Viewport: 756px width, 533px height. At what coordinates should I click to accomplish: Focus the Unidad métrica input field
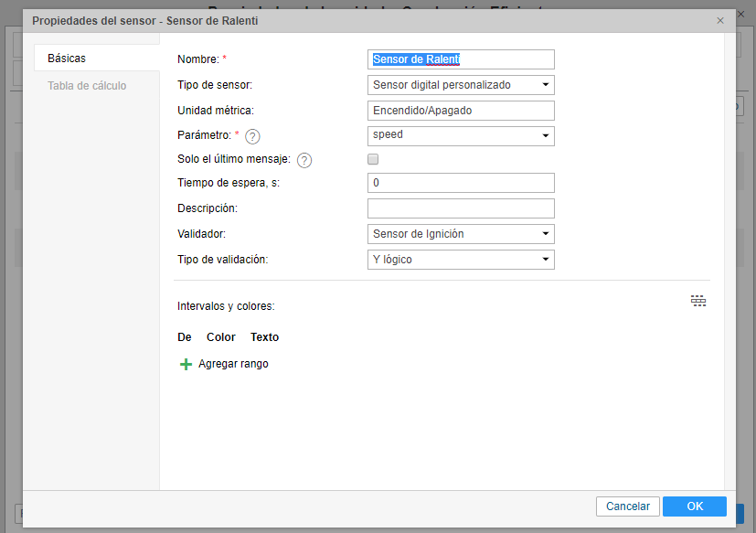pos(460,111)
